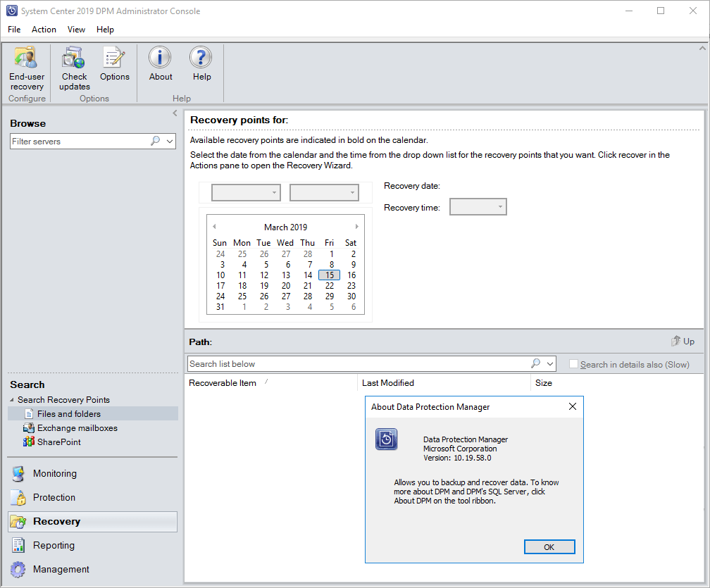
Task: Maximize the DPM Administrator Console window
Action: (661, 11)
